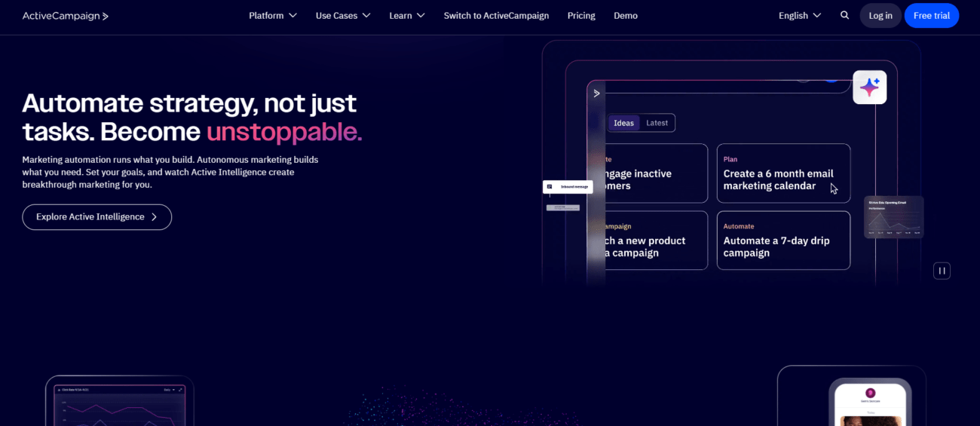The image size is (980, 426).
Task: Open the Learn dropdown
Action: (407, 16)
